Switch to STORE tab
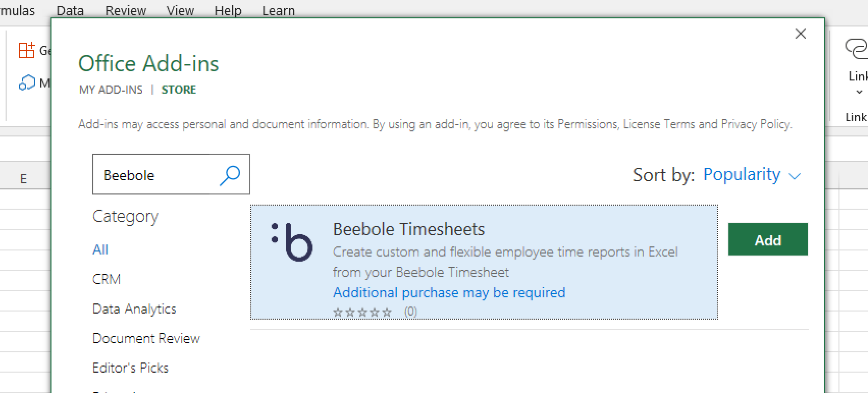 tap(179, 90)
